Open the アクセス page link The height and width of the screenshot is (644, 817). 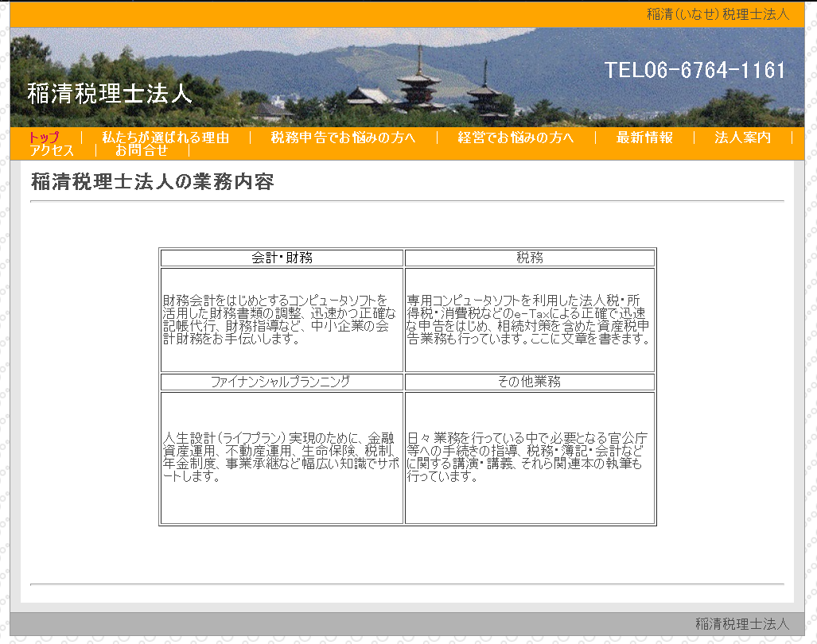click(x=52, y=150)
